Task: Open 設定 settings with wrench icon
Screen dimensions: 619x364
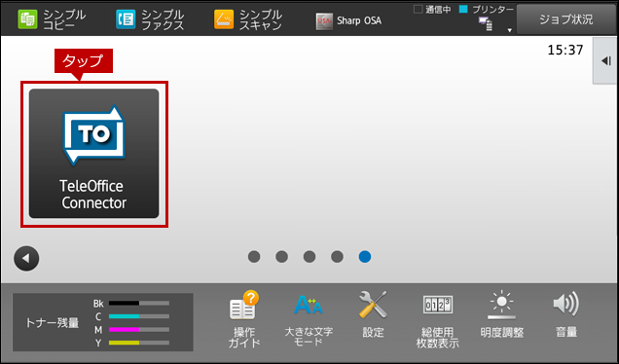Action: (373, 314)
